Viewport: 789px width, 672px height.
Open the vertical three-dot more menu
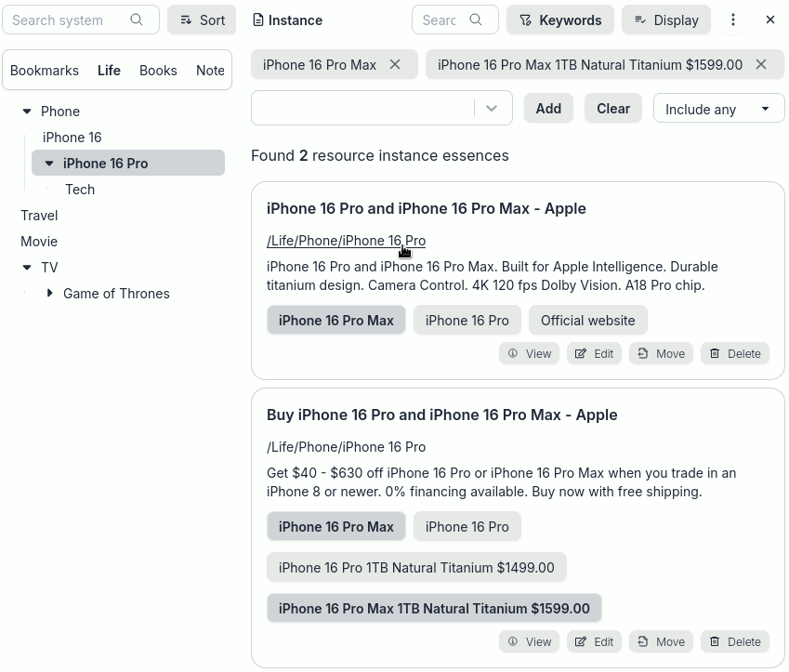[733, 20]
